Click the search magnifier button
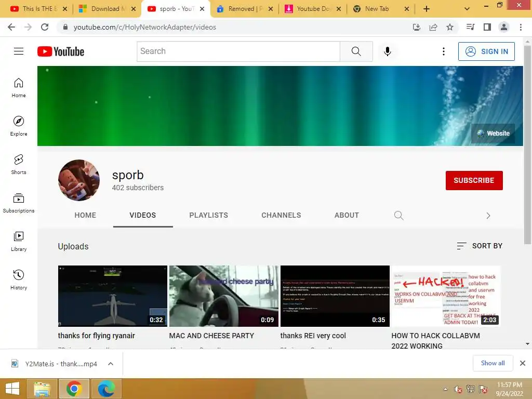The width and height of the screenshot is (532, 399). 356,51
